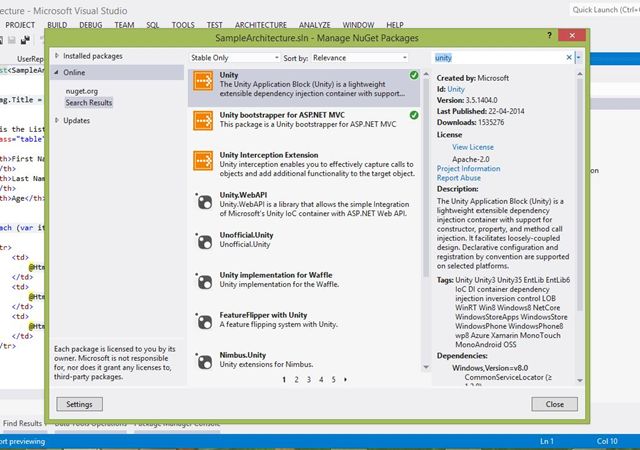The image size is (640, 450).
Task: Collapse the Online node
Action: 57,72
